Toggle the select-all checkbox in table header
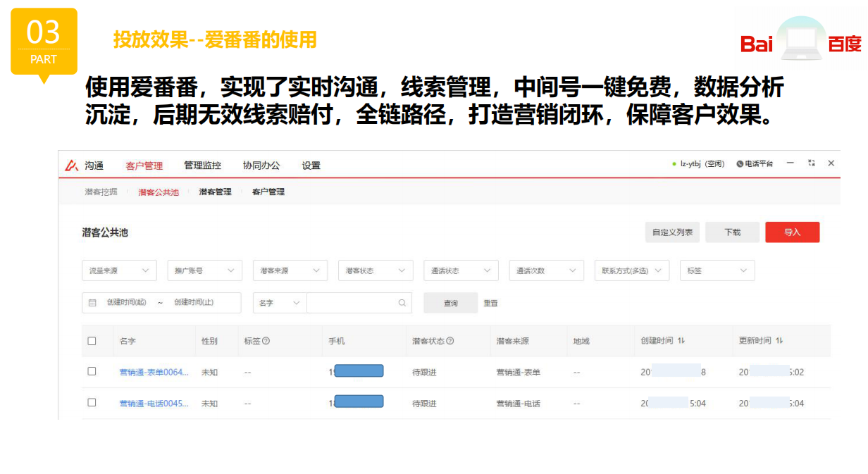The image size is (868, 474). click(92, 341)
